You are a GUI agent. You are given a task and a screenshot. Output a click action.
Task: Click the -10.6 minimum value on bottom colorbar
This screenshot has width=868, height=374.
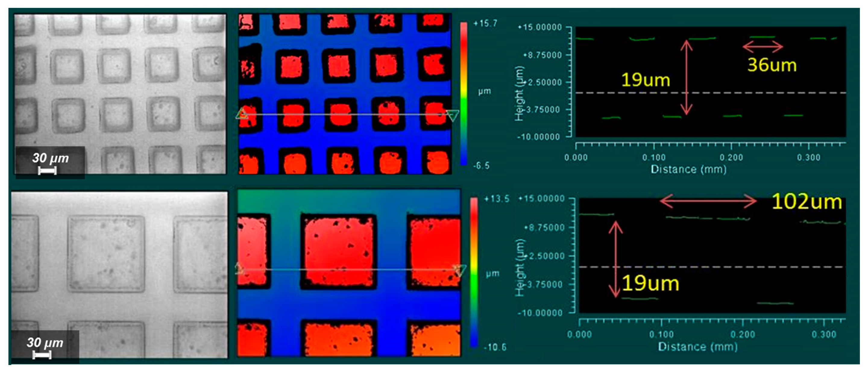[x=495, y=347]
